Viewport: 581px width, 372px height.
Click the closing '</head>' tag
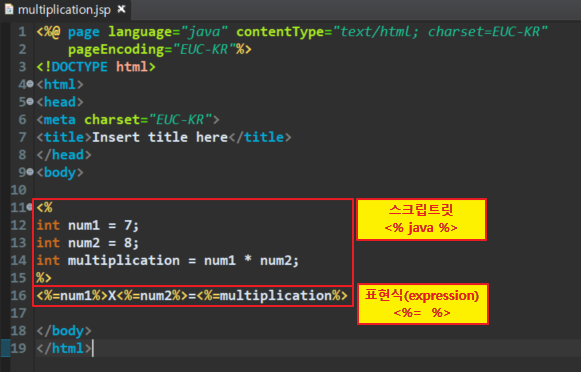[64, 155]
